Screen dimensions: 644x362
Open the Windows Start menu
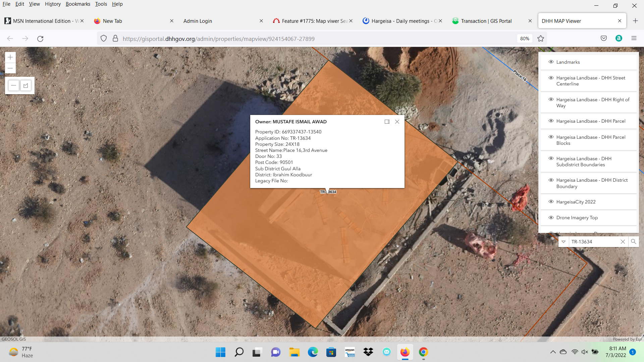click(x=220, y=352)
